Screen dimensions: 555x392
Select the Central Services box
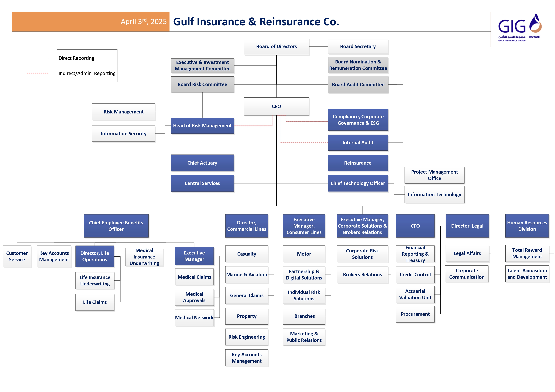pyautogui.click(x=202, y=183)
